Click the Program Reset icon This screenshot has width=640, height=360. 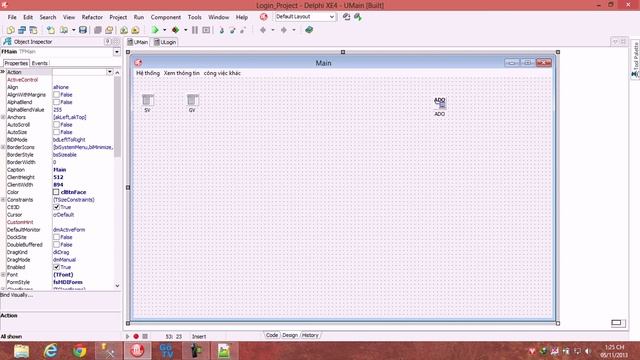(x=206, y=30)
